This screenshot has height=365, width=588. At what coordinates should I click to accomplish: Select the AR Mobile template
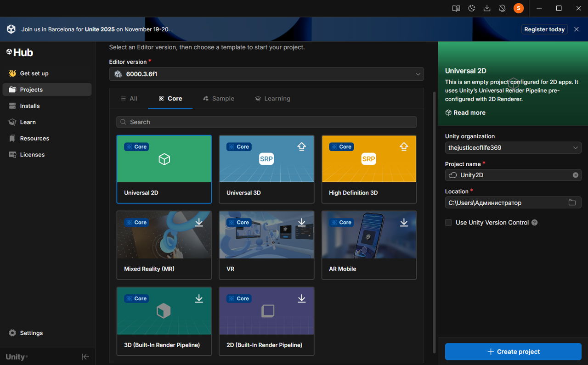[369, 245]
